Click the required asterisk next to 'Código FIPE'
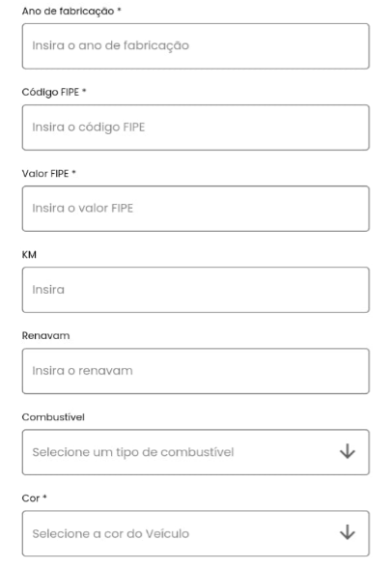The image size is (392, 569). click(x=84, y=91)
